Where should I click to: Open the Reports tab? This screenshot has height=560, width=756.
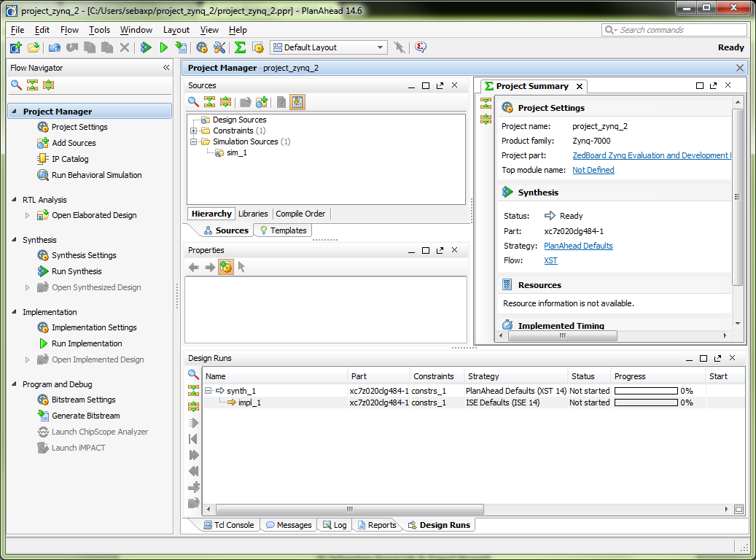pos(377,525)
